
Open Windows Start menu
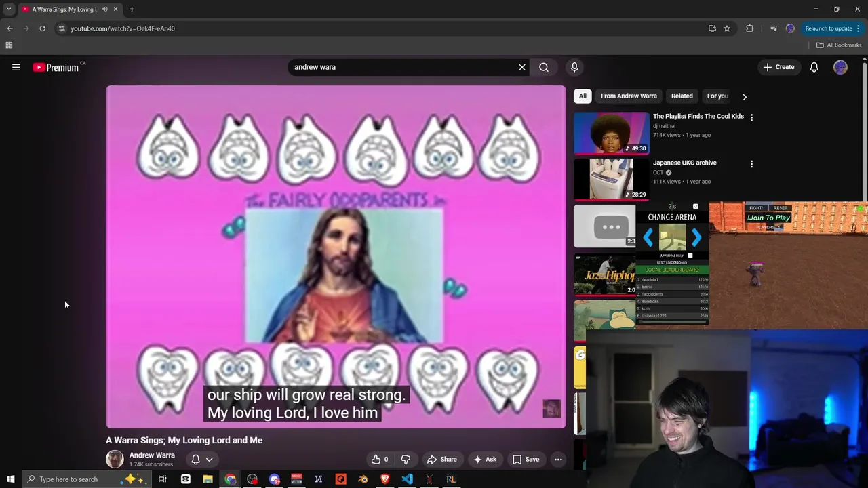pos(10,479)
